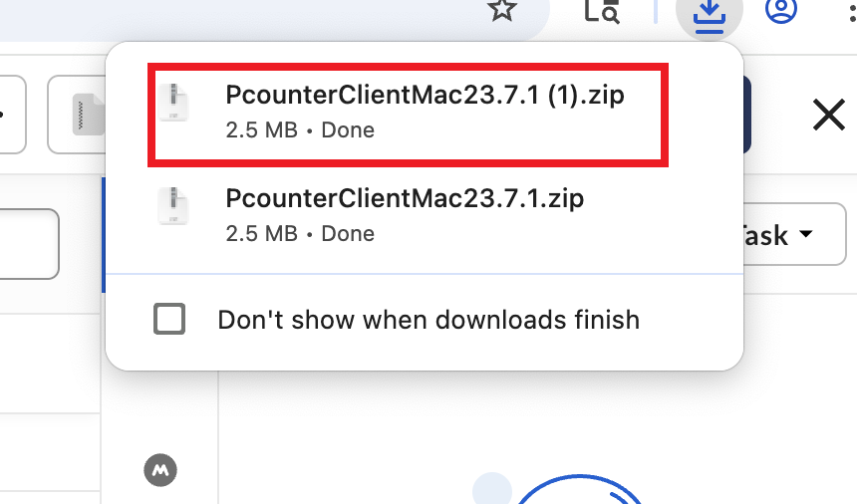Click the cut-off button left of the zip chip
The image size is (857, 504).
[10, 115]
